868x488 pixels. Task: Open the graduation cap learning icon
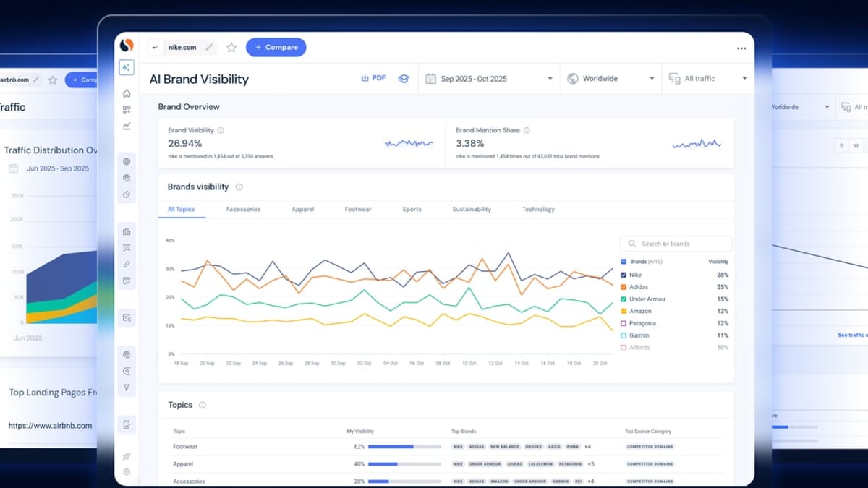click(x=404, y=78)
